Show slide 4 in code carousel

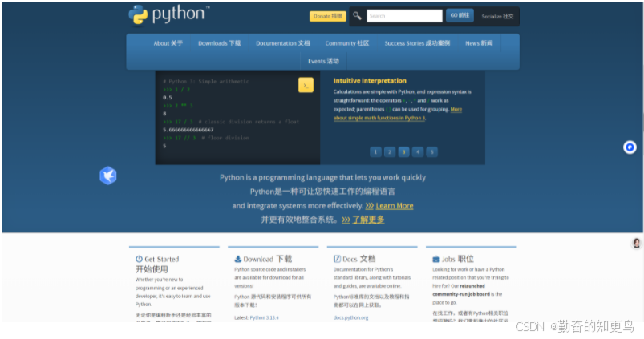pos(418,151)
